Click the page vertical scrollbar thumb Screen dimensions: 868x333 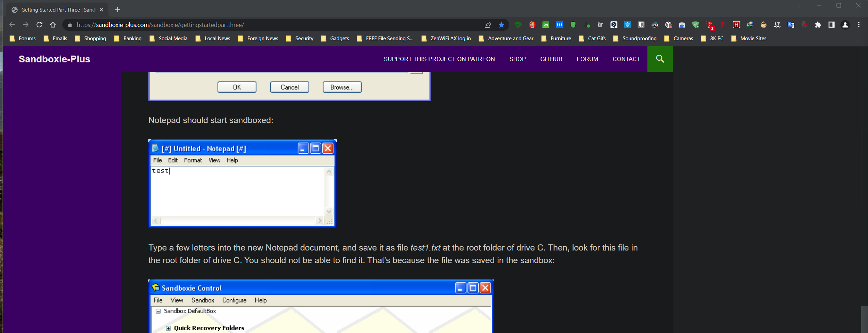point(865,319)
